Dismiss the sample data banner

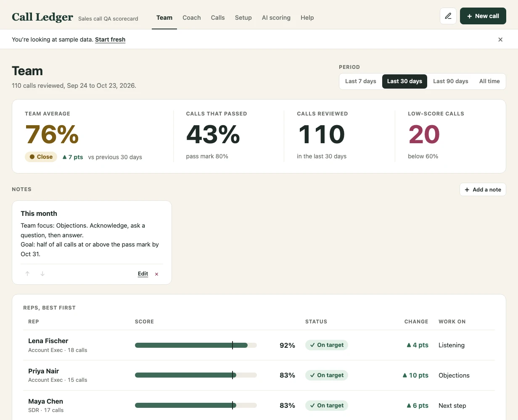point(500,39)
